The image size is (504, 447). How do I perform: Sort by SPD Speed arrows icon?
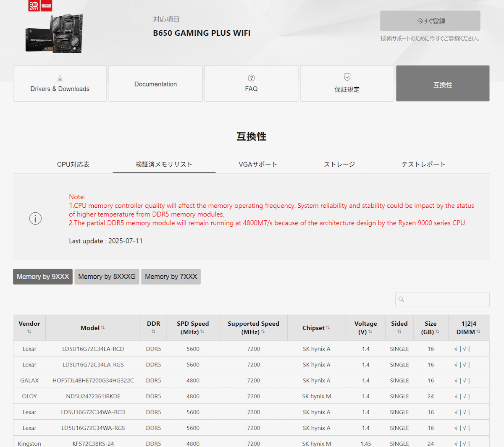(x=202, y=332)
